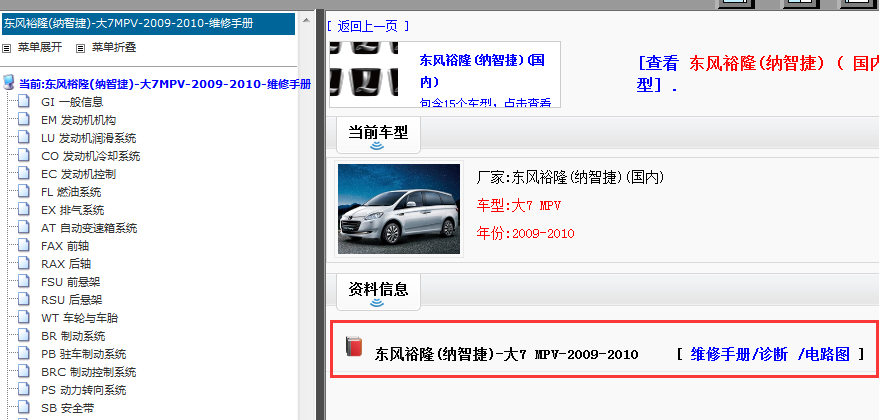The image size is (879, 420).
Task: Click the 菜单折叠 list icon
Action: coord(80,48)
